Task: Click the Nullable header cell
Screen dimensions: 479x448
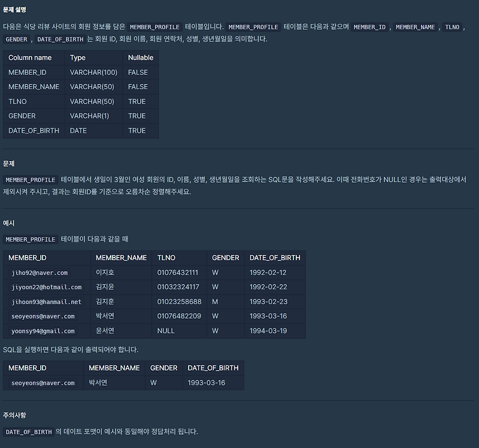Action: (x=141, y=57)
